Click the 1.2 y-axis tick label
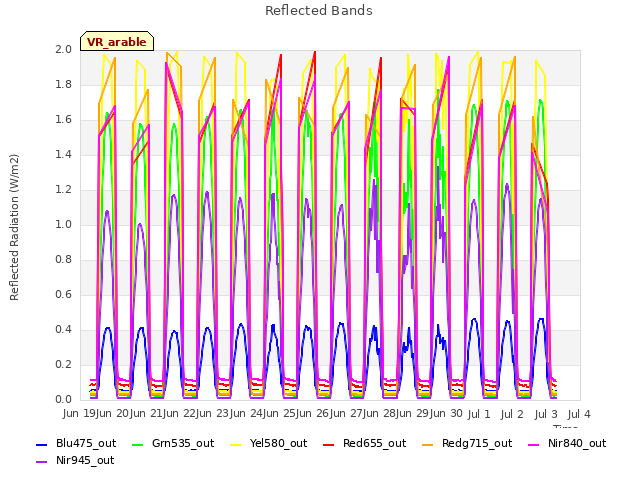640x480 pixels. pos(63,189)
